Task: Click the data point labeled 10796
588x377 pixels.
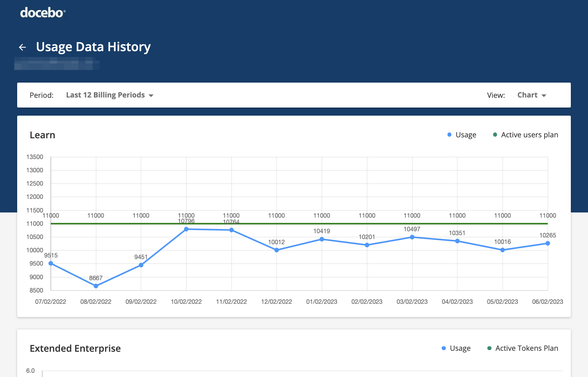Action: coord(186,229)
